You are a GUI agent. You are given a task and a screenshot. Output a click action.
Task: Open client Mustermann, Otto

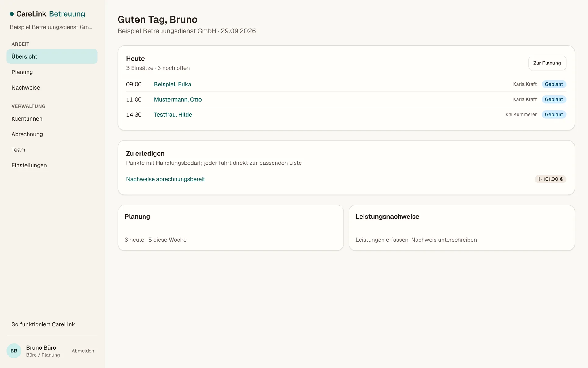pyautogui.click(x=178, y=99)
